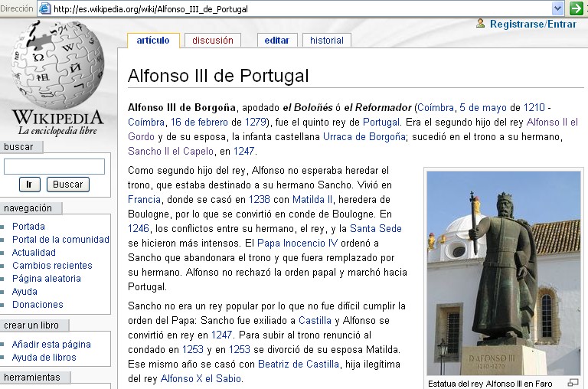This screenshot has height=389, width=588.
Task: Click the 'Dirección' address bar label
Action: (x=17, y=8)
